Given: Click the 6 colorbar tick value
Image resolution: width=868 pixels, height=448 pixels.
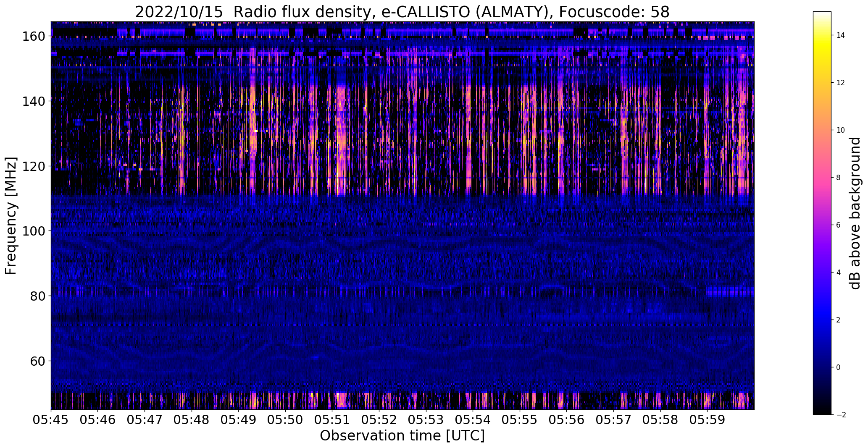Looking at the screenshot, I should 839,225.
